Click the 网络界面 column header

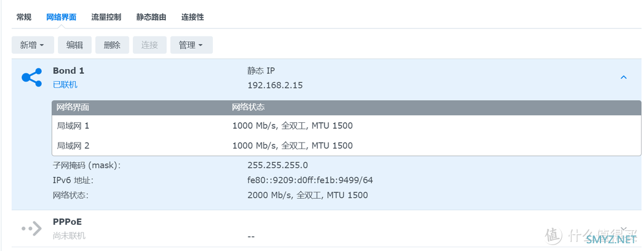[x=73, y=108]
